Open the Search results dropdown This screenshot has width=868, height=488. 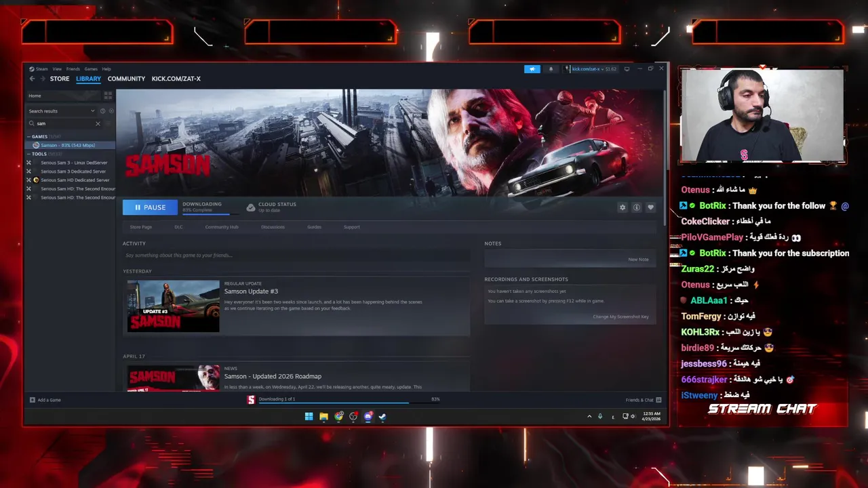click(62, 111)
